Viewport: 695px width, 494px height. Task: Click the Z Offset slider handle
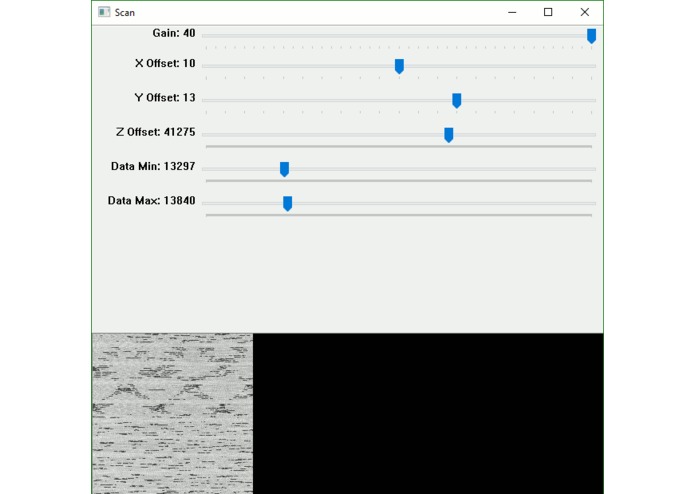[x=449, y=135]
